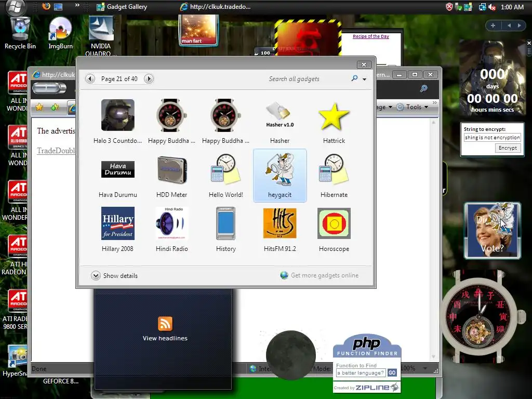
Task: Click the man fart gadget thumbnail
Action: coord(198,30)
